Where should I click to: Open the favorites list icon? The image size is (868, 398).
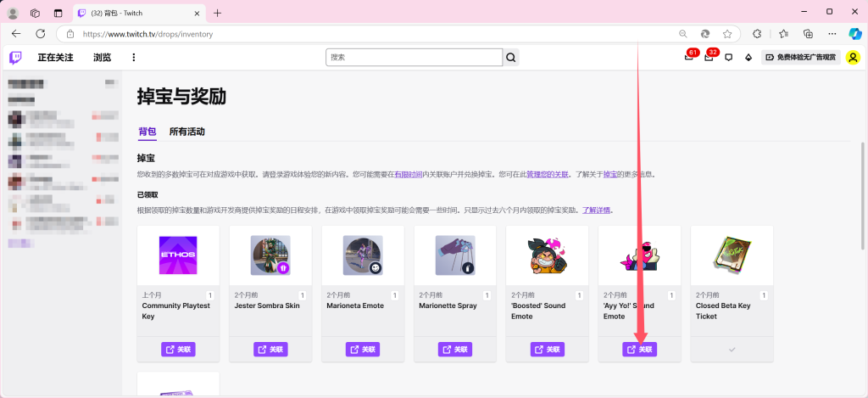click(783, 34)
